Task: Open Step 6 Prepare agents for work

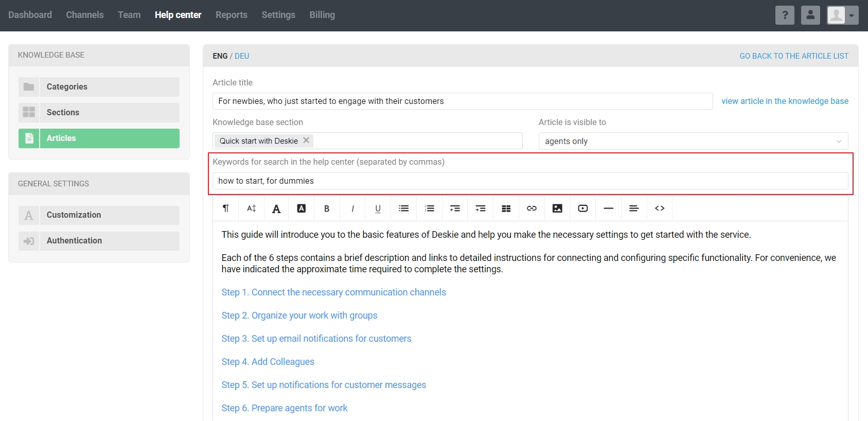Action: [x=285, y=408]
